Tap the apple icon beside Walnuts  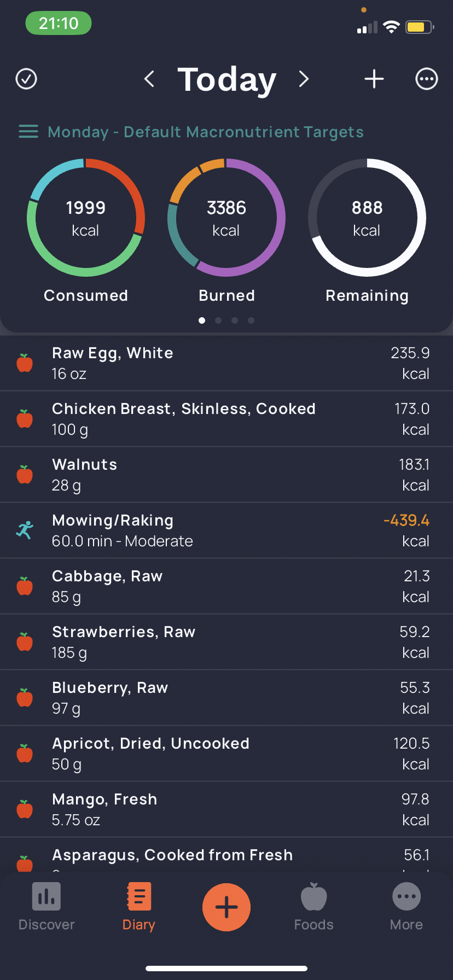25,475
